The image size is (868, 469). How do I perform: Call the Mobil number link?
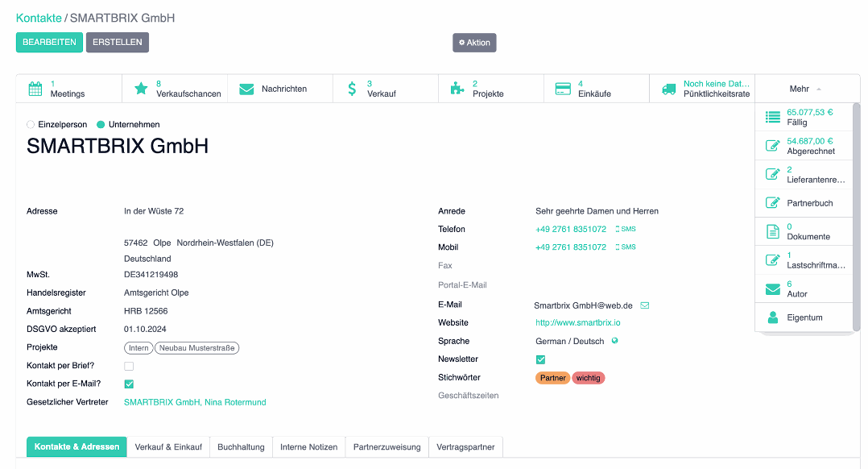click(571, 247)
